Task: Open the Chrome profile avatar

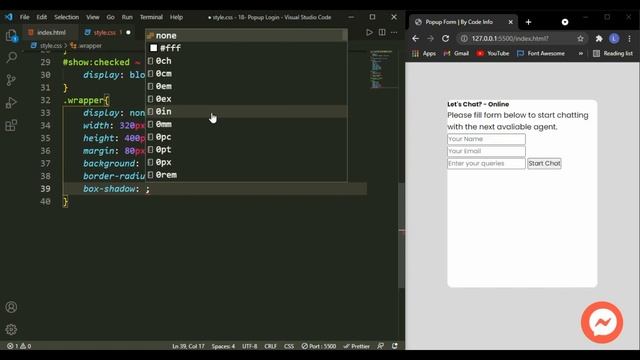Action: (614, 38)
